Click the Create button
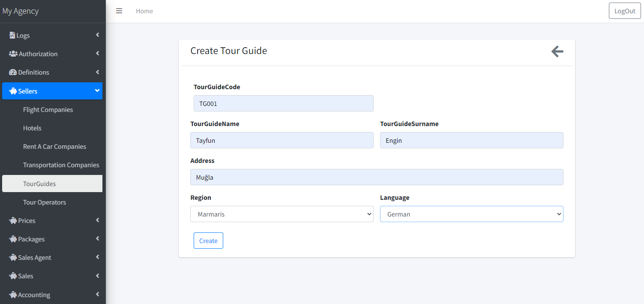 pyautogui.click(x=208, y=241)
